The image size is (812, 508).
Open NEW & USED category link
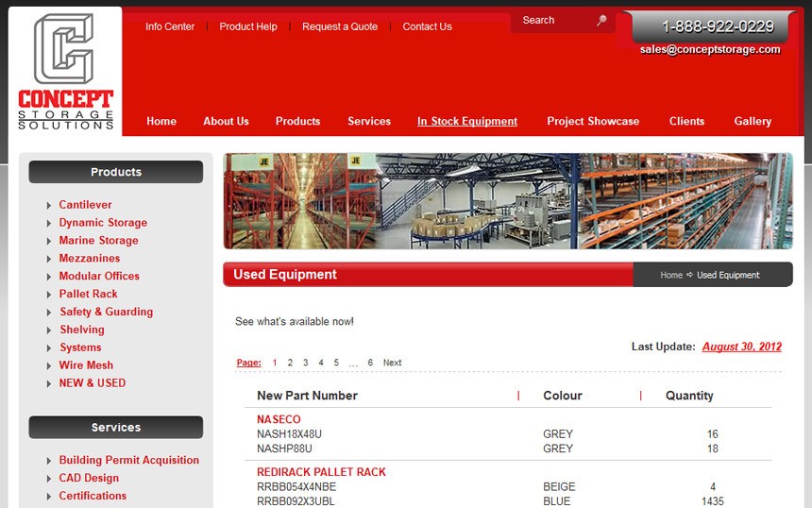(x=93, y=383)
